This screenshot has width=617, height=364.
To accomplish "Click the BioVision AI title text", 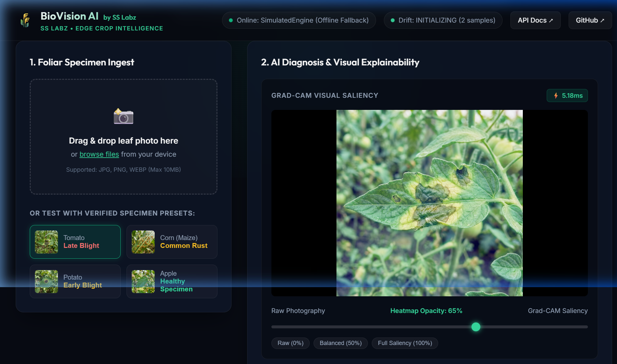I will (69, 16).
